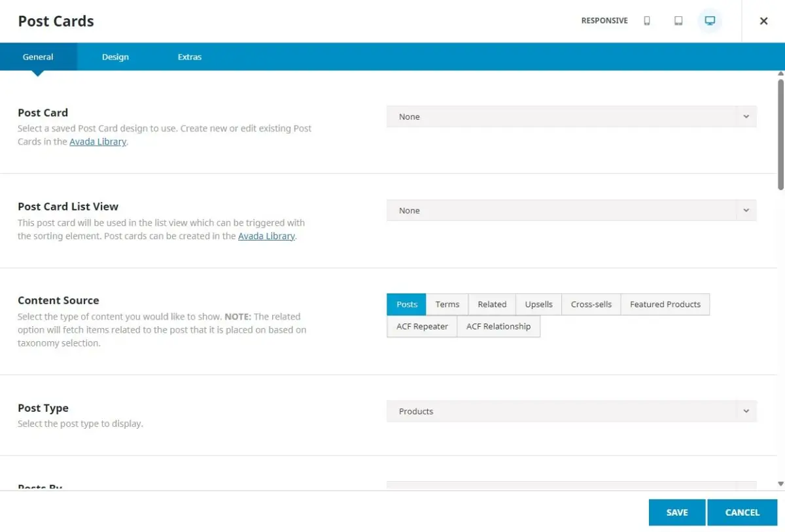
Task: Select Terms as content source
Action: tap(447, 305)
